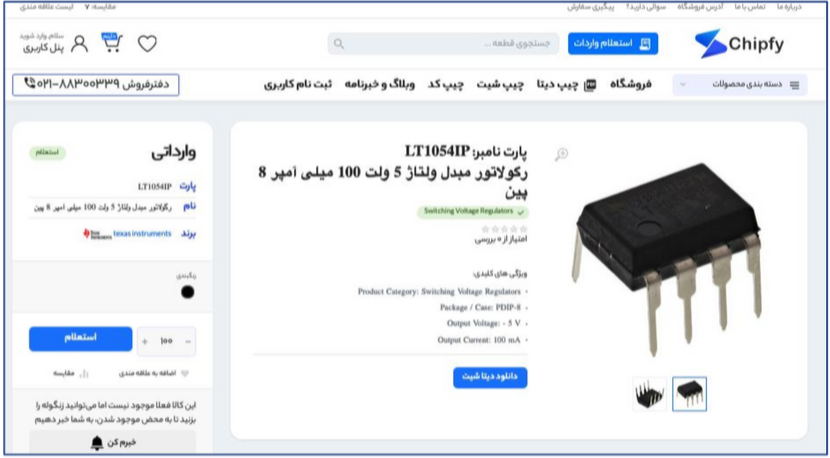Click the Chipfy logo
This screenshot has width=830, height=458.
[739, 44]
